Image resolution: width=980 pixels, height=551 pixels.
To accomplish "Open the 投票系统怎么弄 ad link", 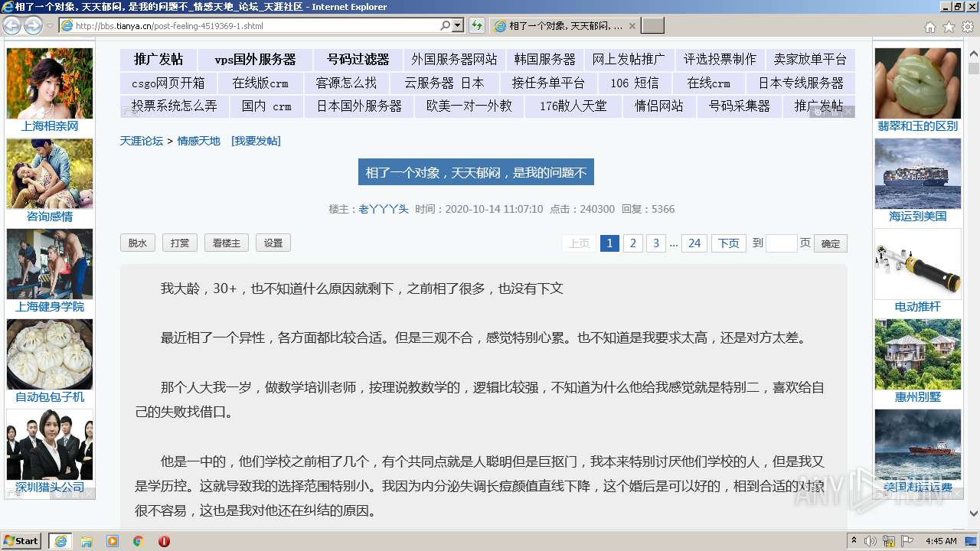I will coord(174,106).
